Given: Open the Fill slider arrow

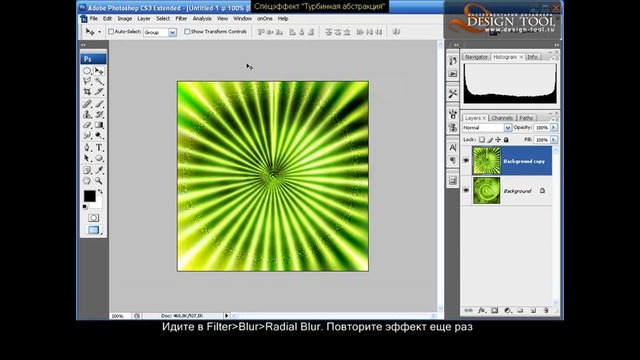Looking at the screenshot, I should pyautogui.click(x=554, y=140).
